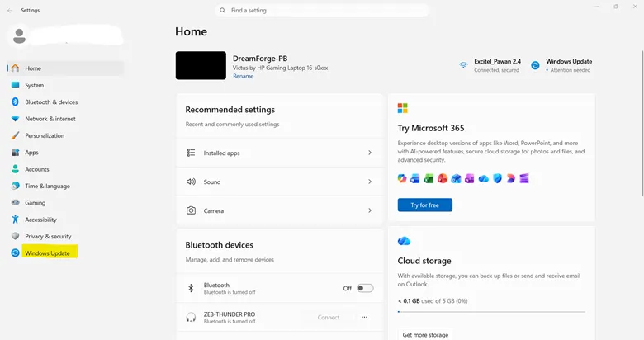Click the Defender shield icon in 365 row

coord(497,178)
